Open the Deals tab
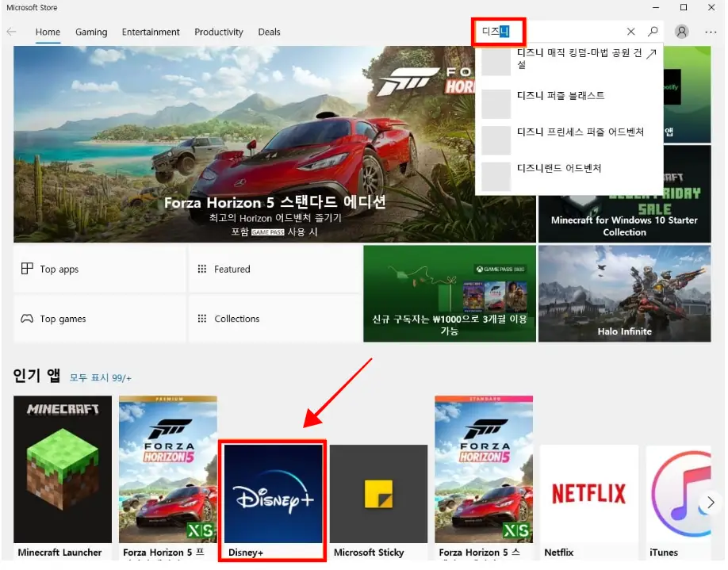Image resolution: width=728 pixels, height=570 pixels. pyautogui.click(x=270, y=32)
